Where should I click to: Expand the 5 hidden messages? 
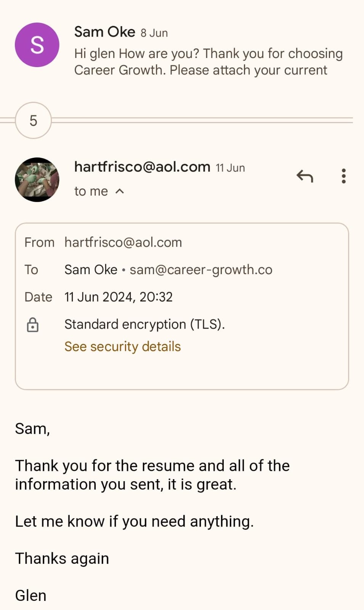[x=33, y=120]
